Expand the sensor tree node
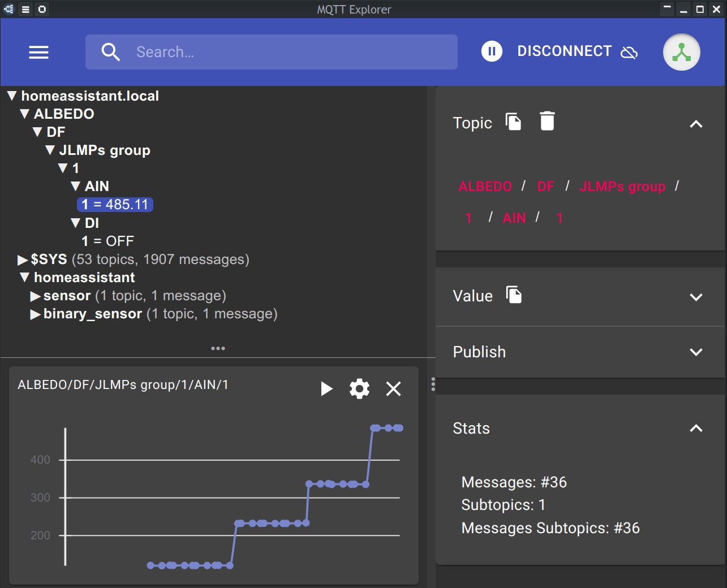727x588 pixels. click(x=35, y=296)
